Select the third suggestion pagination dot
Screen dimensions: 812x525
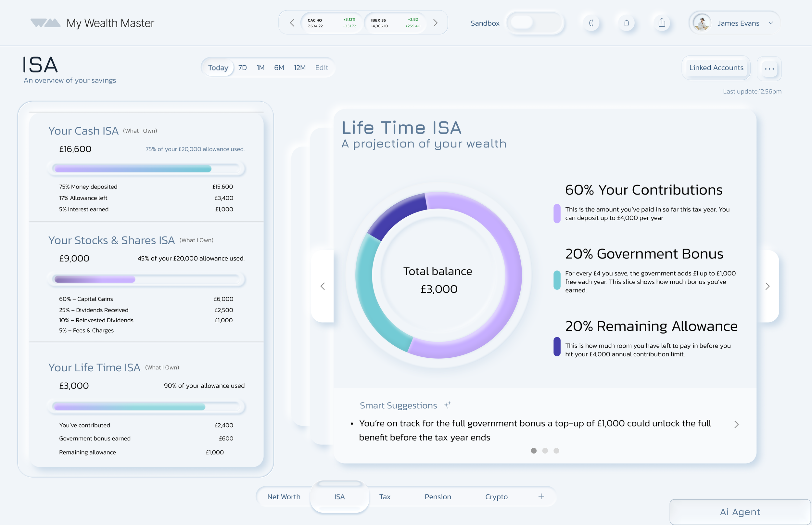[x=556, y=451]
